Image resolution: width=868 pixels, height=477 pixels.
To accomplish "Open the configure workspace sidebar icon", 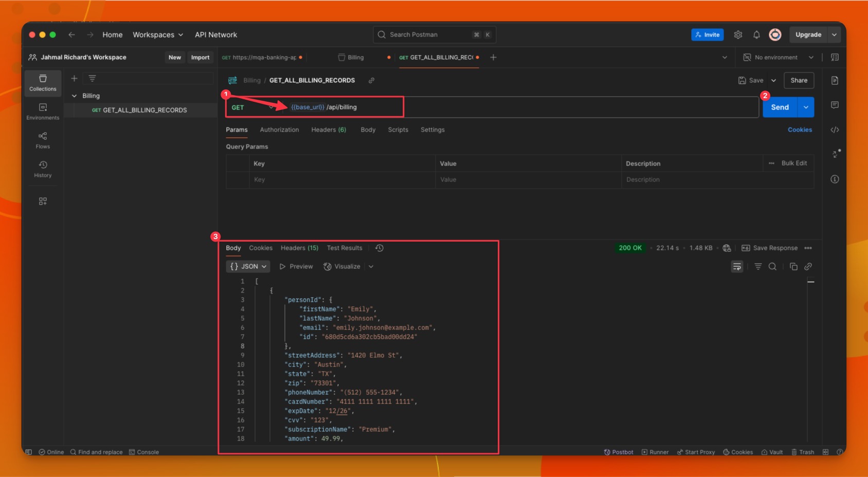I will (x=43, y=201).
